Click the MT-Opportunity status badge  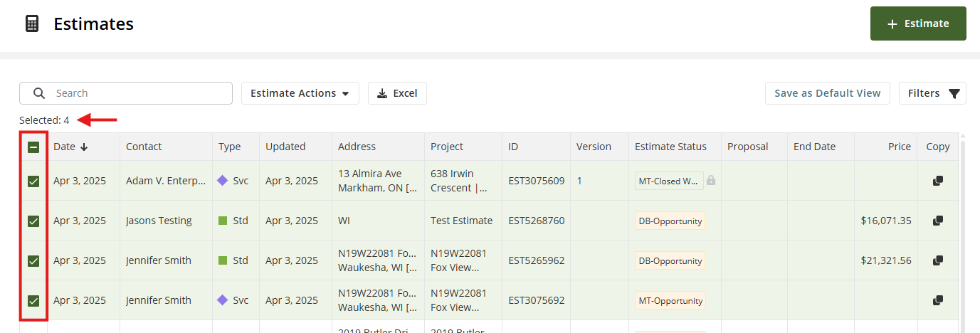tap(670, 300)
